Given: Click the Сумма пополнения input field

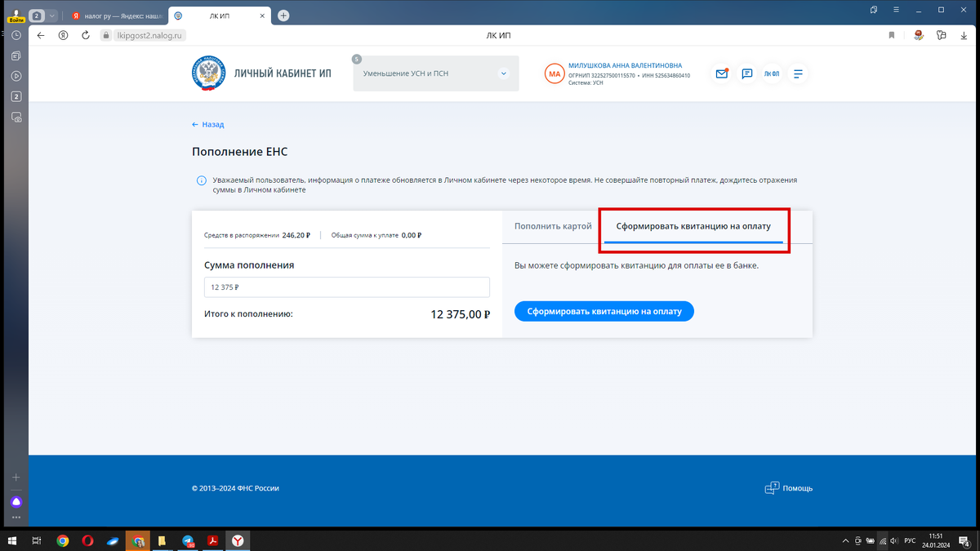Looking at the screenshot, I should pos(346,287).
